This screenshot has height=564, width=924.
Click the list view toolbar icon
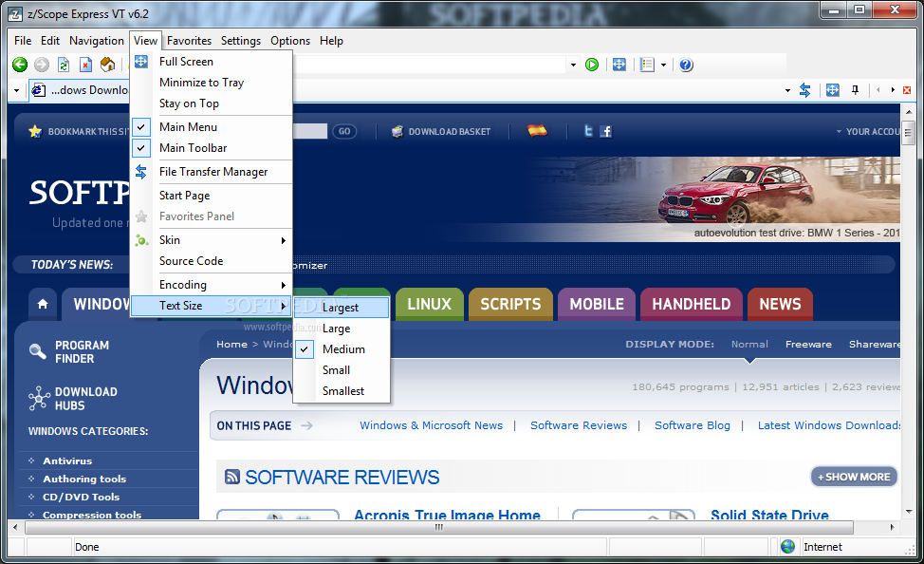[x=647, y=65]
